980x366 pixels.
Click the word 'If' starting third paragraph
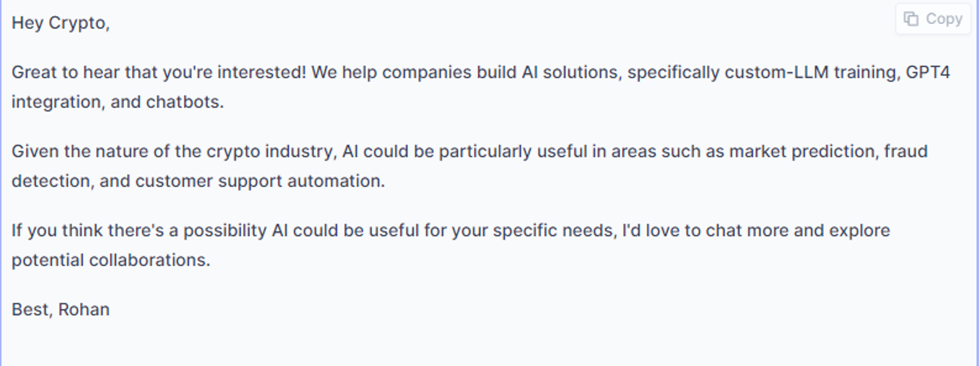click(17, 231)
